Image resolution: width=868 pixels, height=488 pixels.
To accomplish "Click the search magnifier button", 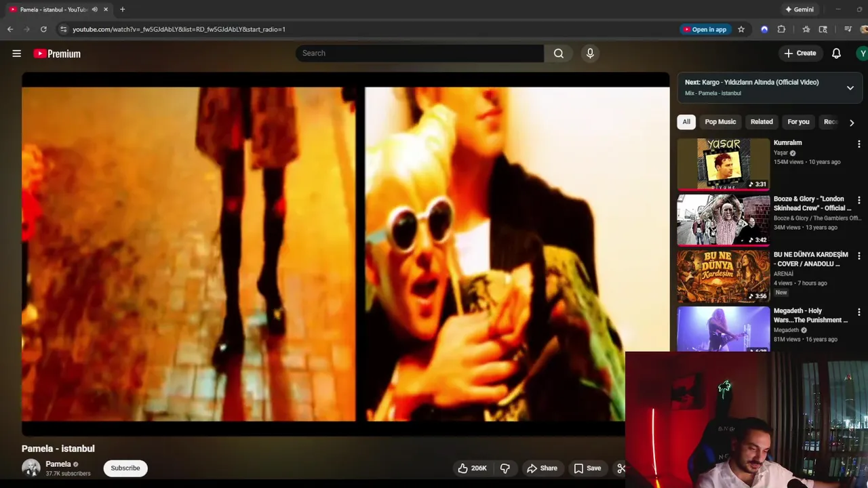I will [559, 54].
